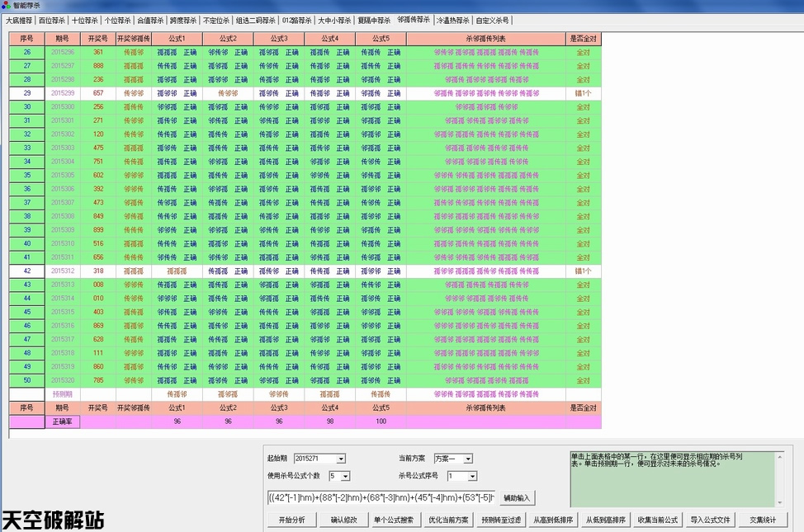Select the 预测期 row in the table

[x=63, y=394]
